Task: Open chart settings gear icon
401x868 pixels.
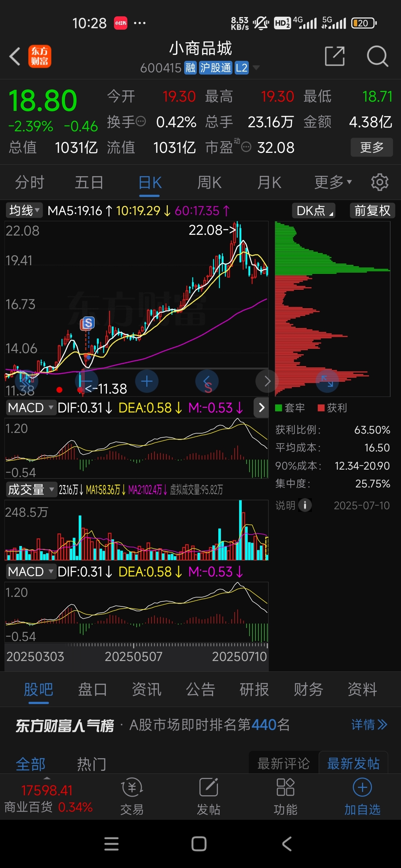Action: tap(379, 182)
